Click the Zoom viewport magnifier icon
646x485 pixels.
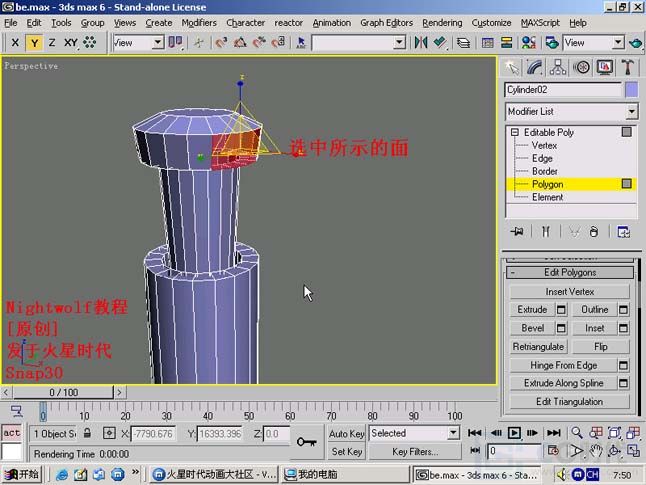[x=576, y=432]
